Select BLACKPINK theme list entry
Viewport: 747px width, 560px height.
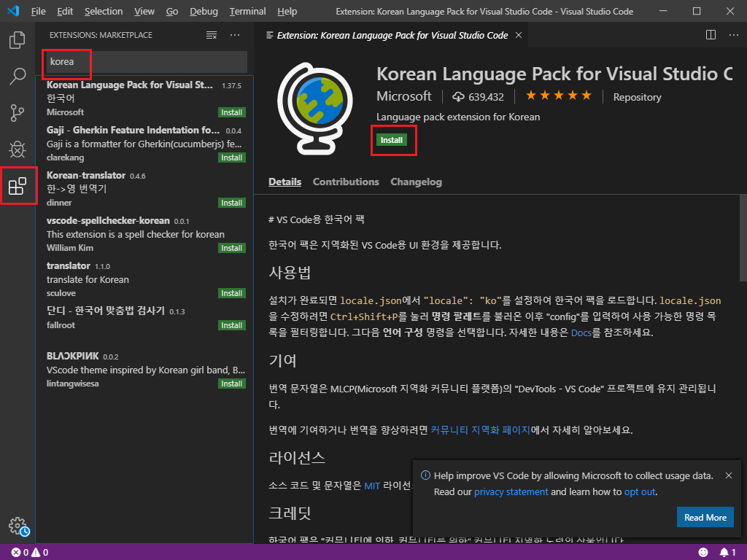click(144, 370)
